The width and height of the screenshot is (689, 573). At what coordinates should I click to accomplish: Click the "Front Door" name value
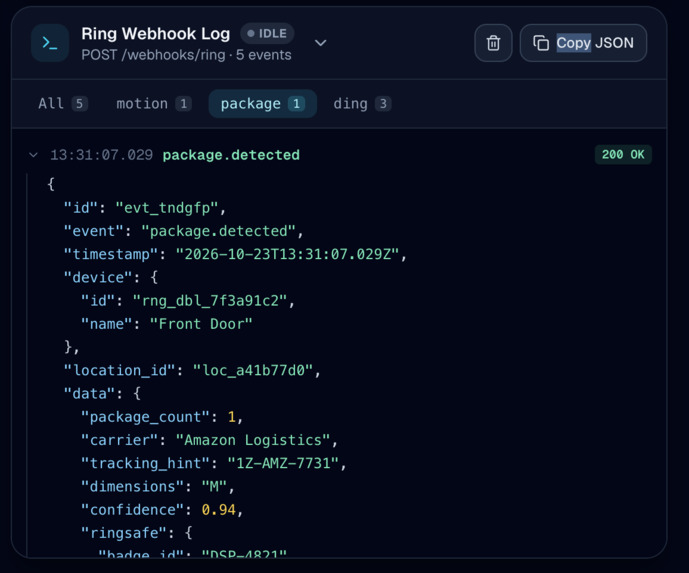click(x=201, y=324)
